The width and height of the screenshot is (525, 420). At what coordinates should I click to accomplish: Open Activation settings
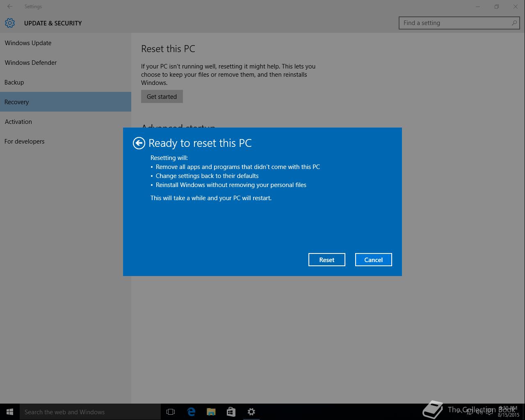click(66, 121)
